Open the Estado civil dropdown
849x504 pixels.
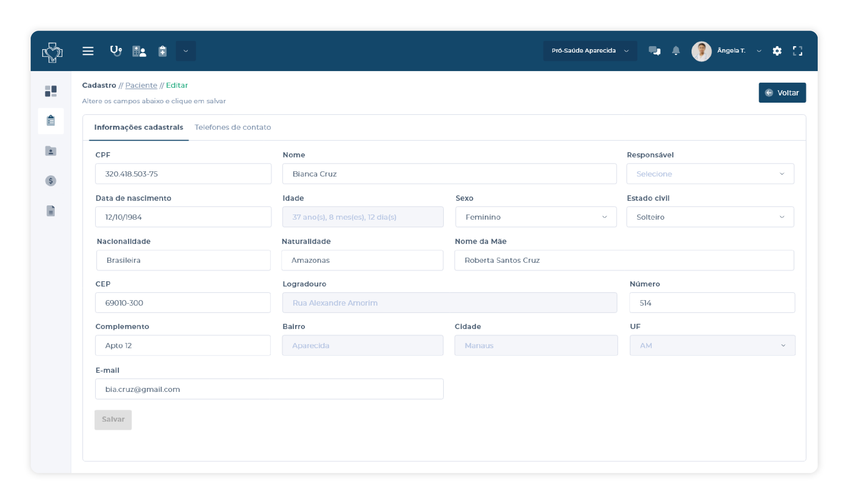point(710,217)
